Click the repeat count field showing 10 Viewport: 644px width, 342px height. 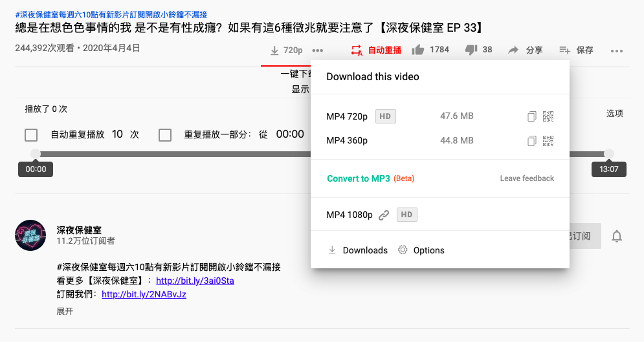coord(117,134)
